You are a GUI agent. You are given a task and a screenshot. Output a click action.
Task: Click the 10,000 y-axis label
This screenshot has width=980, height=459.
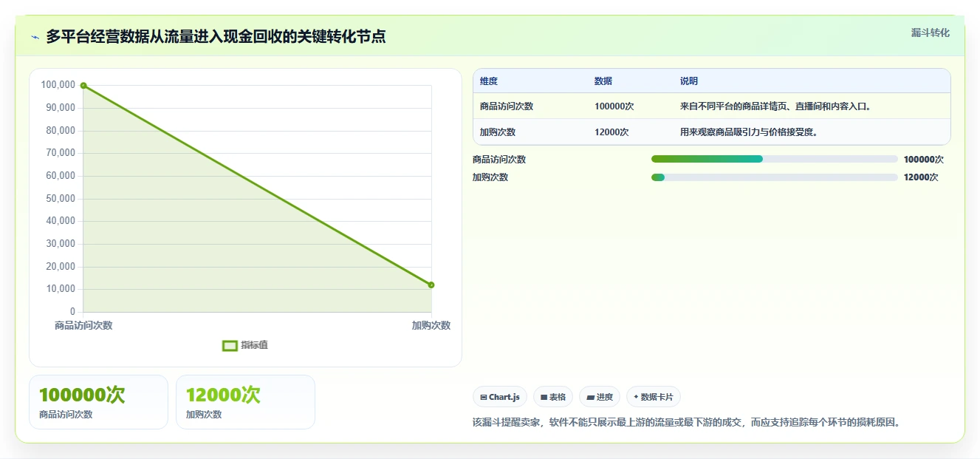61,289
